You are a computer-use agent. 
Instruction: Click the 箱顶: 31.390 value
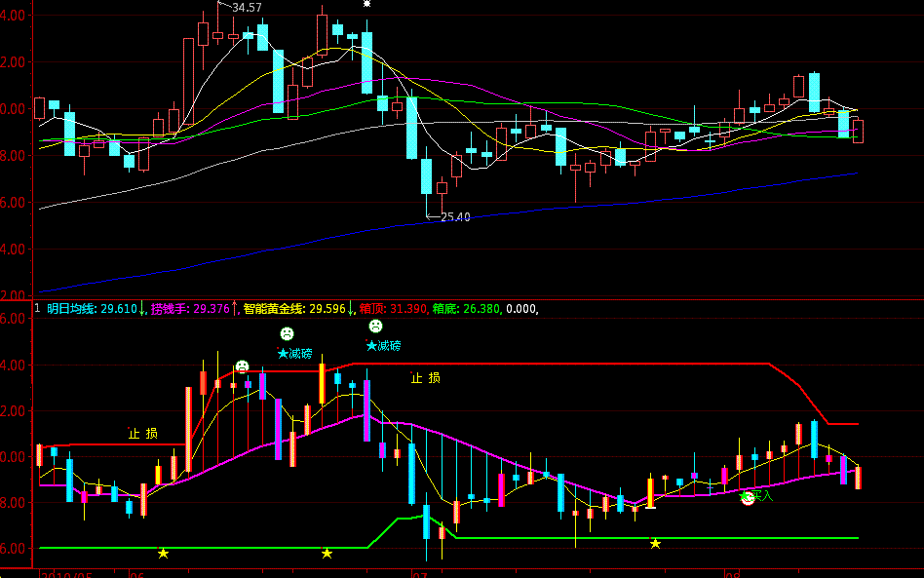click(x=393, y=309)
